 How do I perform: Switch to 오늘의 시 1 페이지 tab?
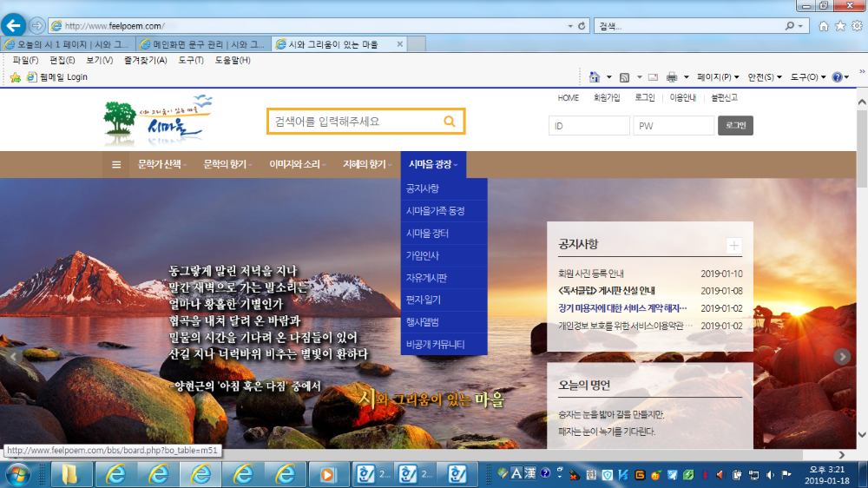(69, 44)
